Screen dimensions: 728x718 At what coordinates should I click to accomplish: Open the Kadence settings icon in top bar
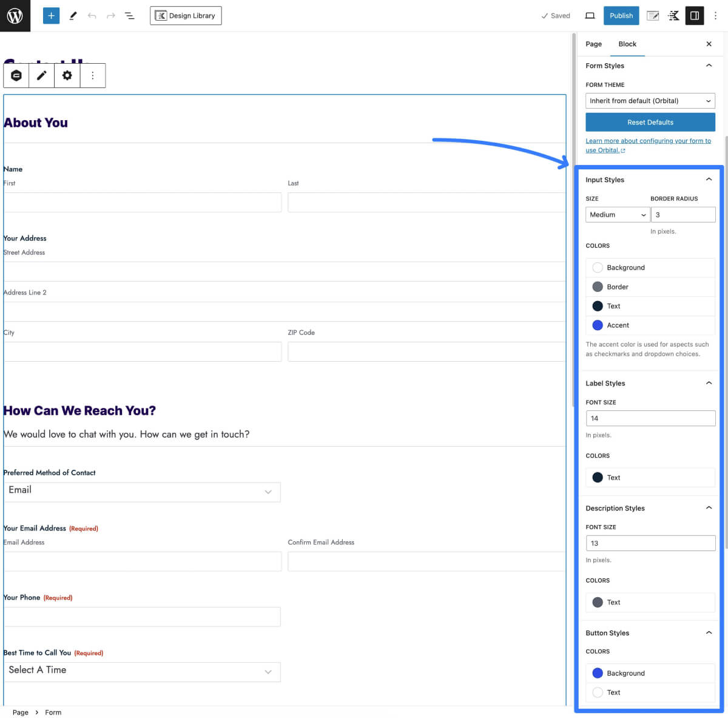click(x=673, y=16)
